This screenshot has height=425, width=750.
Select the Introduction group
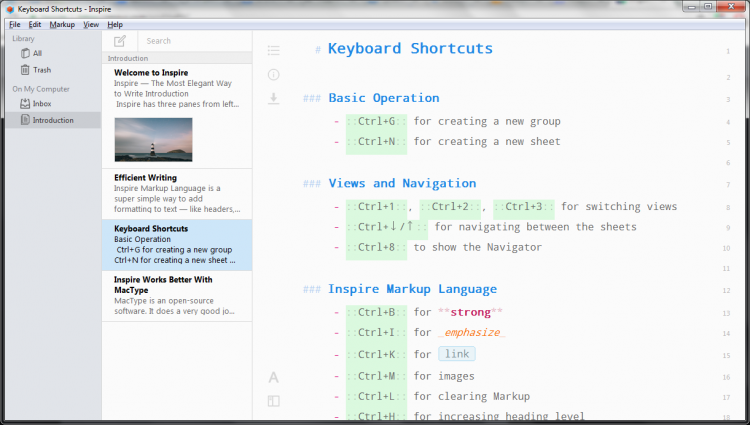pos(53,120)
